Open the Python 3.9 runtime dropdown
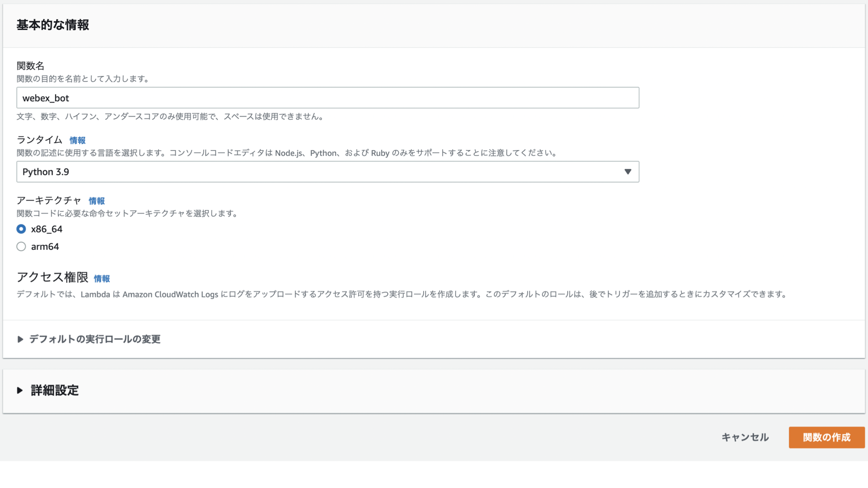The height and width of the screenshot is (488, 868). [x=328, y=172]
